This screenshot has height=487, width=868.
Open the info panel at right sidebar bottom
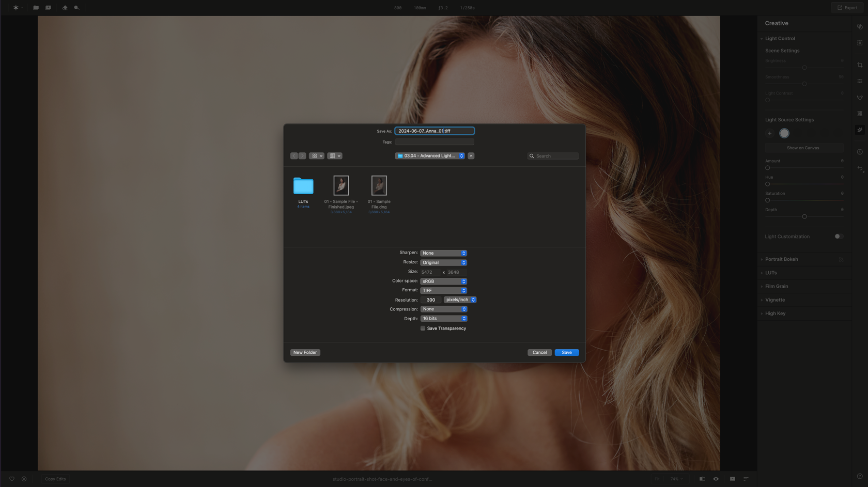[860, 151]
